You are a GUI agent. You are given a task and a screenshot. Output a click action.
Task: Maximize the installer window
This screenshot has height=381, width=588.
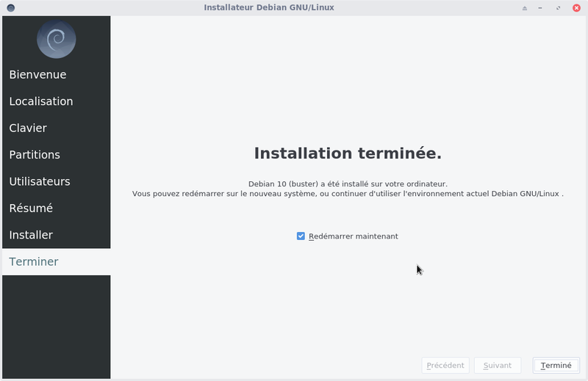559,8
